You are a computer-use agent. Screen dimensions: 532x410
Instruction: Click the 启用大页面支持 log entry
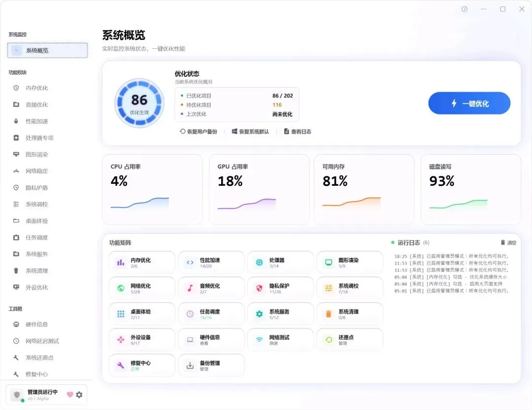point(449,284)
